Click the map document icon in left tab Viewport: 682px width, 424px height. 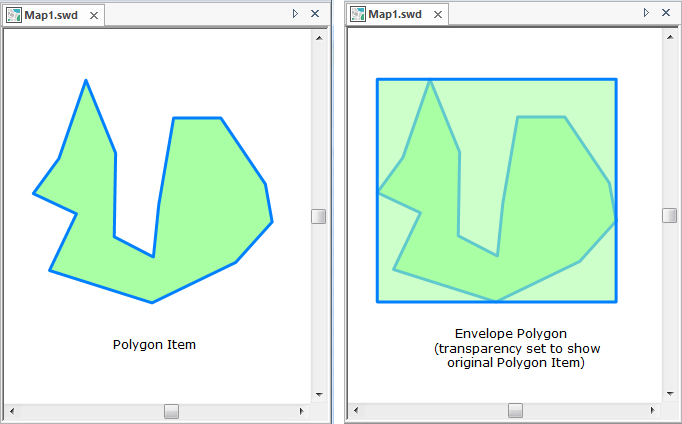(x=14, y=15)
